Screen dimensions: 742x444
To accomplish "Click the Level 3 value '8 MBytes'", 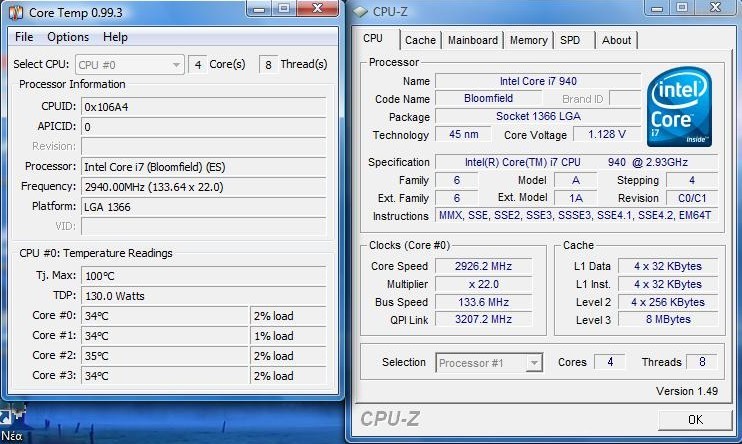I will pyautogui.click(x=668, y=320).
